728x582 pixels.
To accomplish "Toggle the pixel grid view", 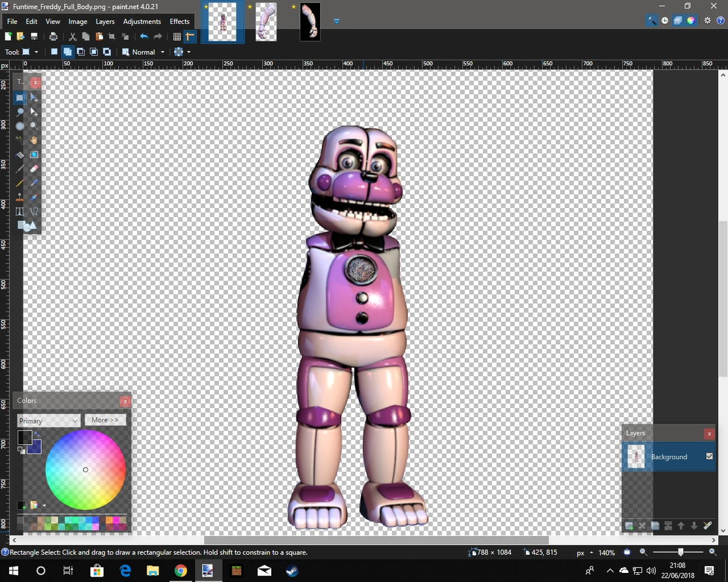I will pos(177,36).
